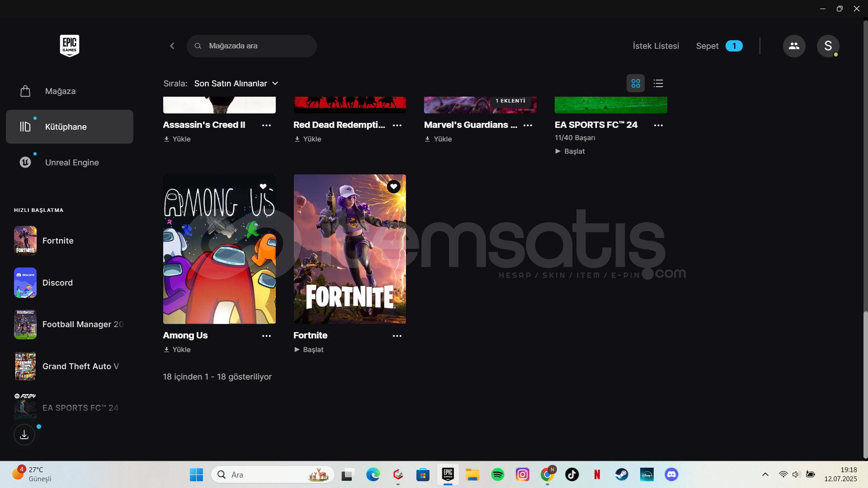Open Microsoft Store from taskbar
Viewport: 868px width, 488px height.
pos(423,475)
